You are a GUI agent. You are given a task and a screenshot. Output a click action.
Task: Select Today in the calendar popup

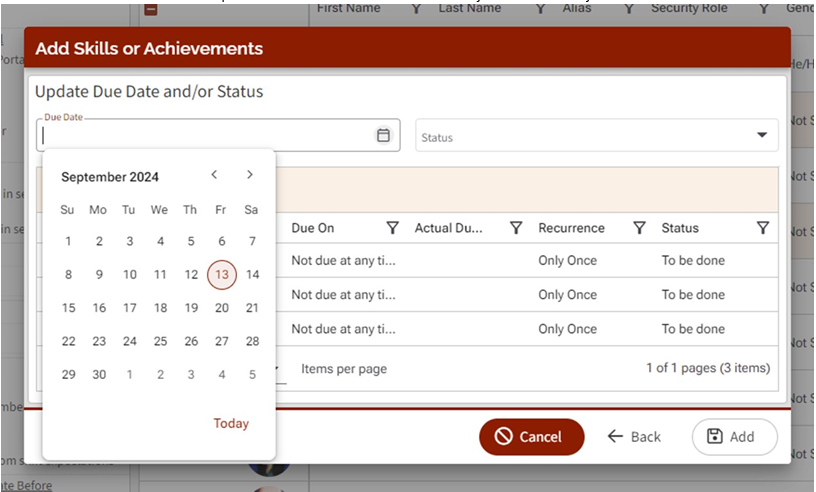pos(230,423)
